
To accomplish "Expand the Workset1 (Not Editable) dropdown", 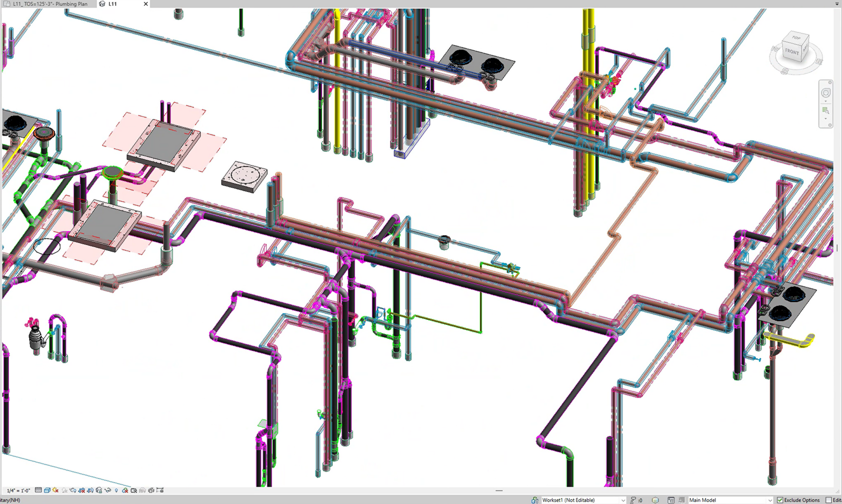I will pyautogui.click(x=623, y=500).
